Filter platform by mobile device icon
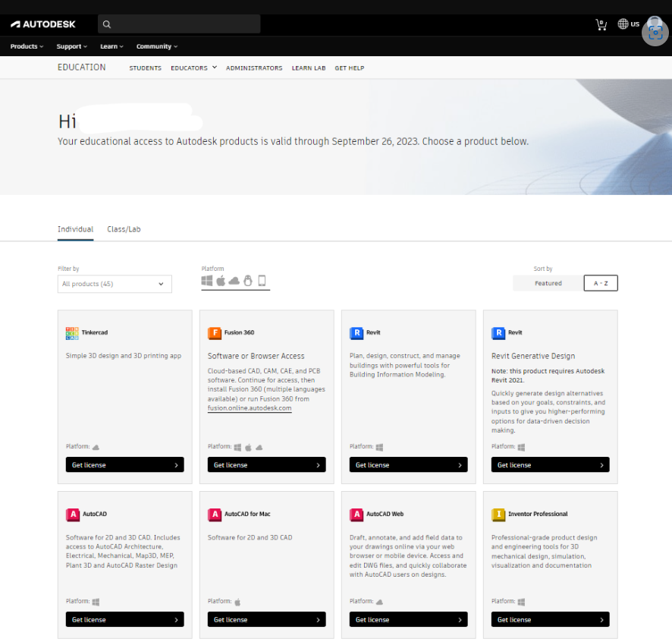 click(262, 281)
